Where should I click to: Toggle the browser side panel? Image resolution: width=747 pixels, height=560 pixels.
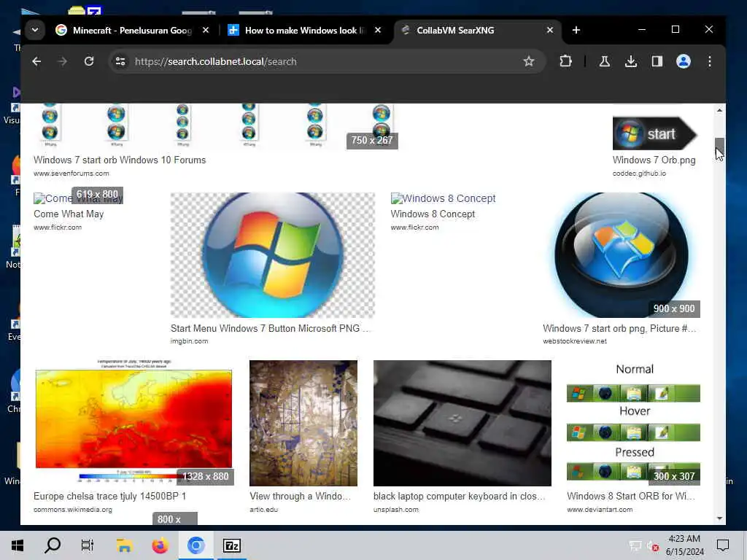(657, 61)
